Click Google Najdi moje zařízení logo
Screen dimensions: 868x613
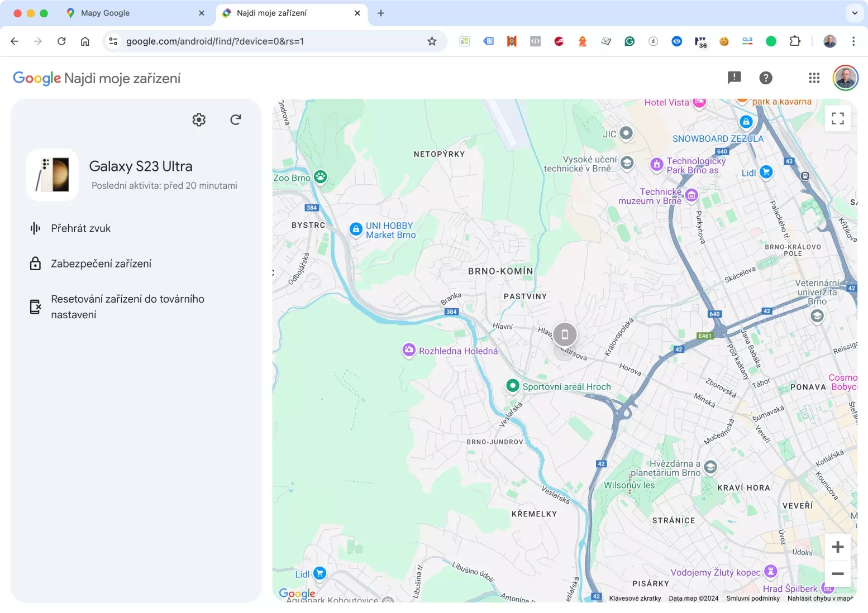click(x=97, y=78)
